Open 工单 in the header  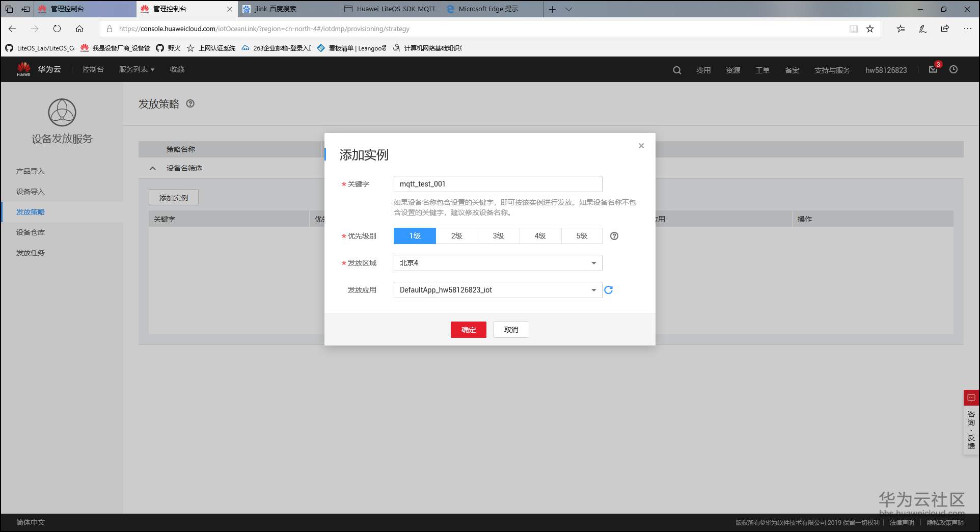[763, 70]
